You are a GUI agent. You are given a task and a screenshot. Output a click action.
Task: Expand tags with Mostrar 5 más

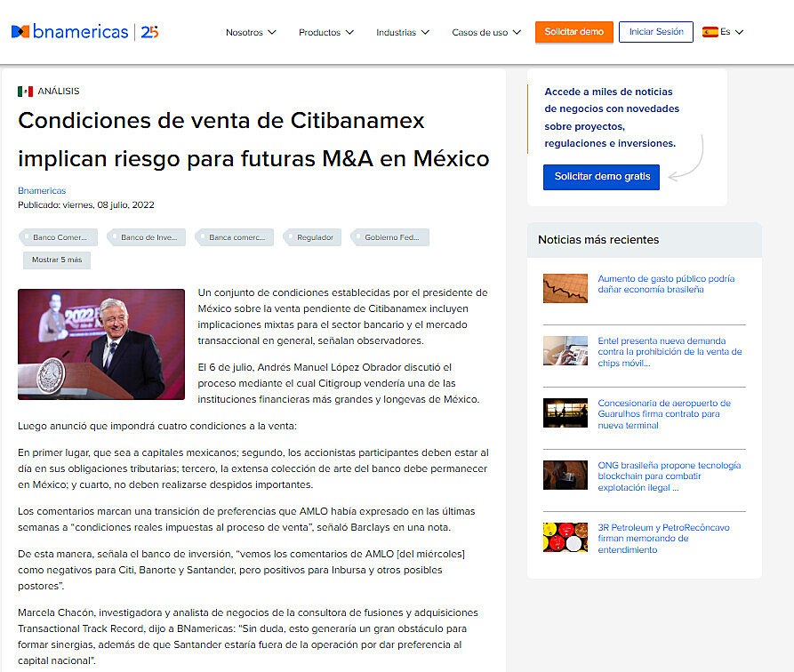click(57, 260)
